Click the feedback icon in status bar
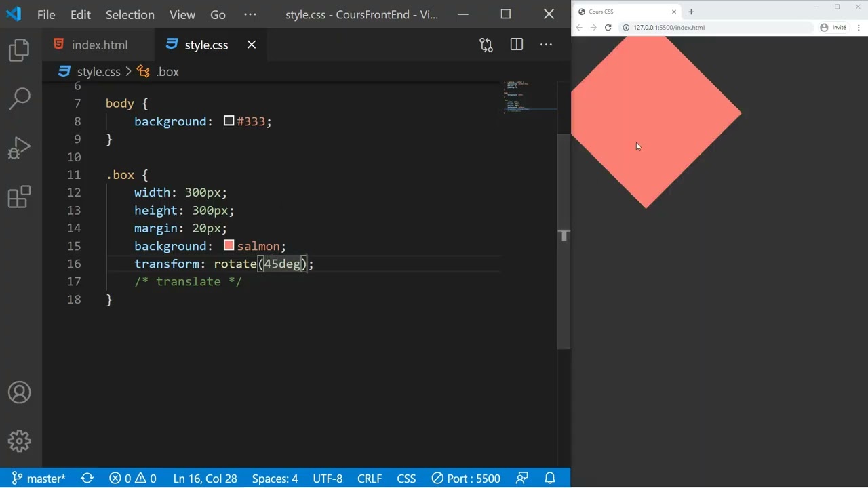The width and height of the screenshot is (868, 488). coord(522,479)
